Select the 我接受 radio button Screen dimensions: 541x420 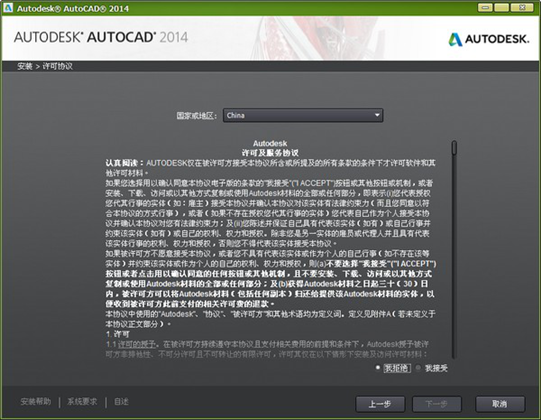click(418, 368)
